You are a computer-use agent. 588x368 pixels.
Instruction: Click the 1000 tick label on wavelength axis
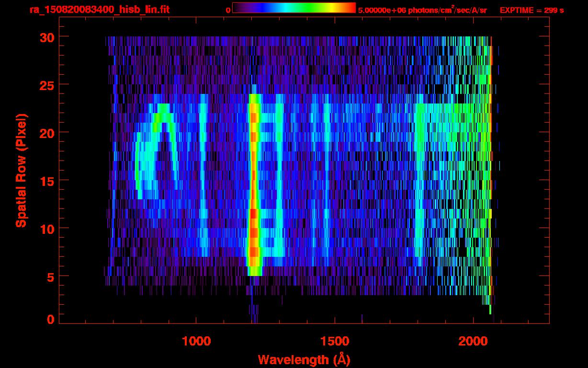coord(196,341)
